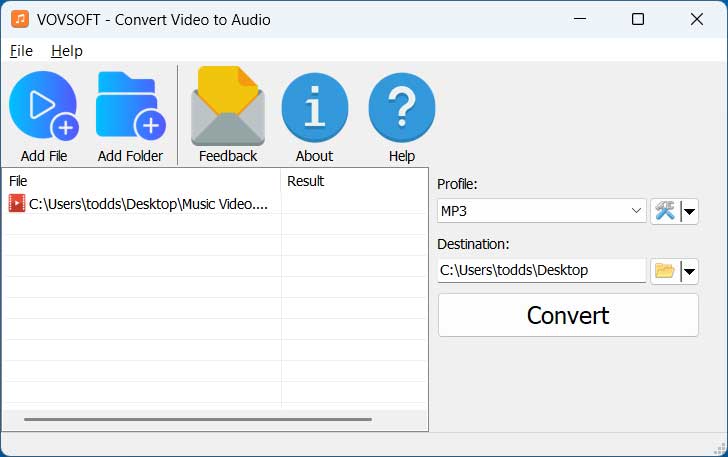Open the File menu
The height and width of the screenshot is (457, 728).
21,51
